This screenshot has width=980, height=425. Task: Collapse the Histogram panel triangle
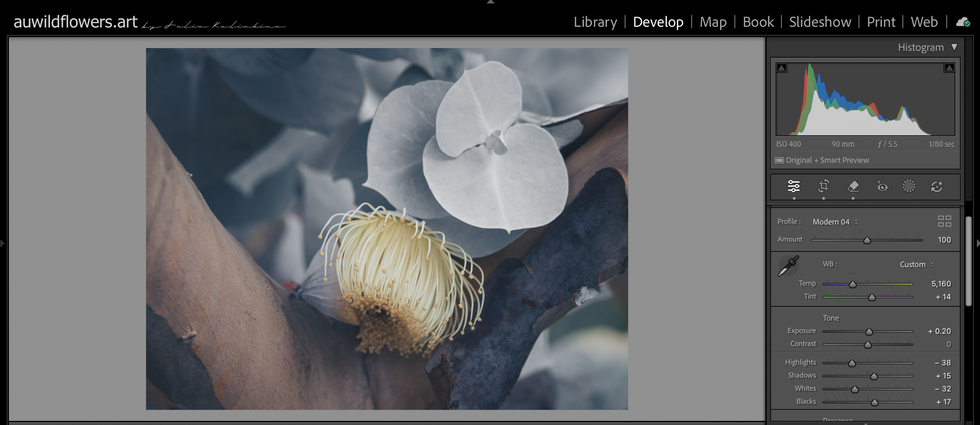point(955,47)
